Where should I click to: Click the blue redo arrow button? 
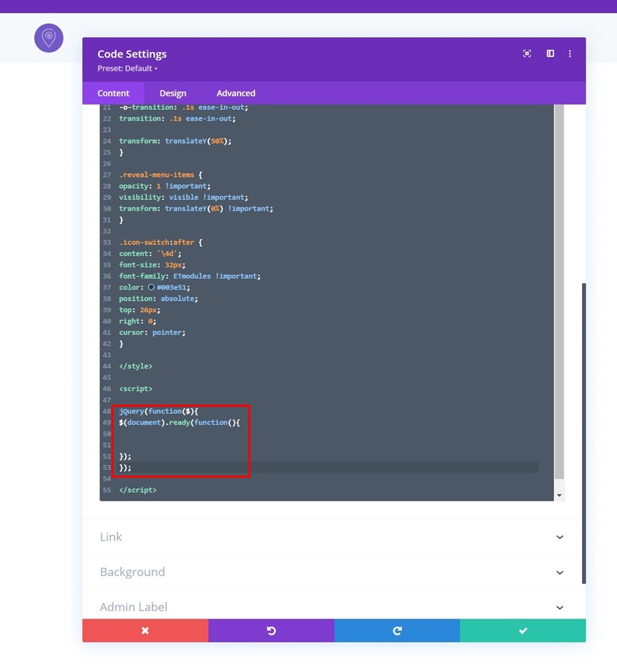(x=397, y=631)
